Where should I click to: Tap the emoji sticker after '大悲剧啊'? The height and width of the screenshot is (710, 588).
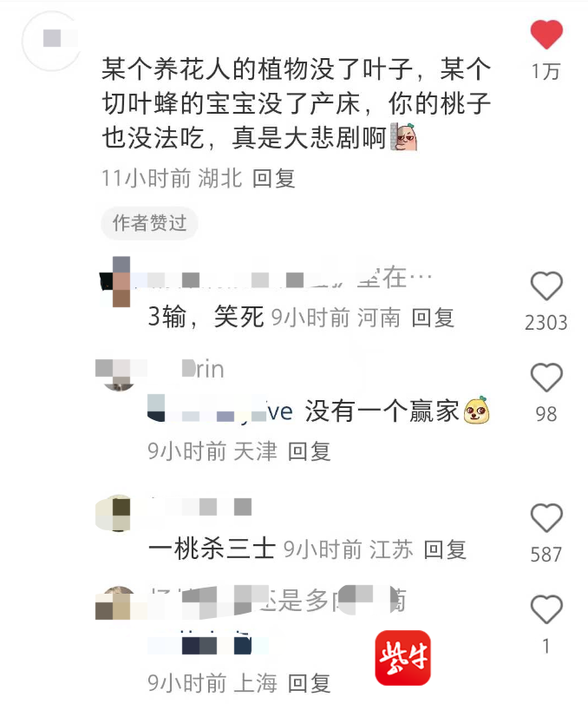tap(403, 137)
